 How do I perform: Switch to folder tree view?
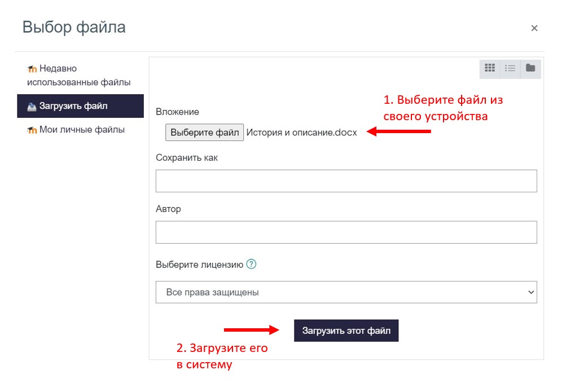coord(530,68)
